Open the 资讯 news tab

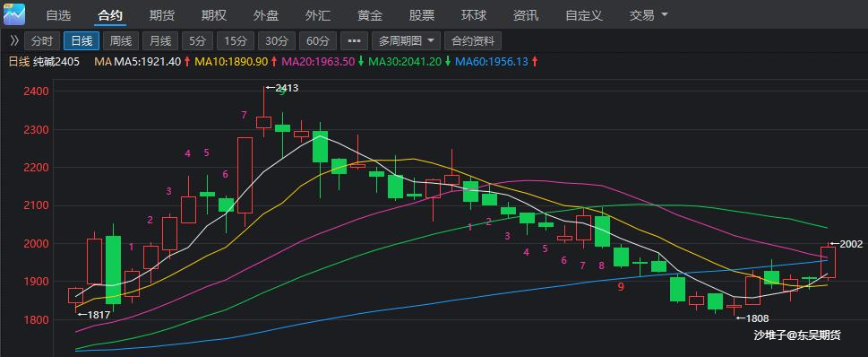tap(526, 15)
